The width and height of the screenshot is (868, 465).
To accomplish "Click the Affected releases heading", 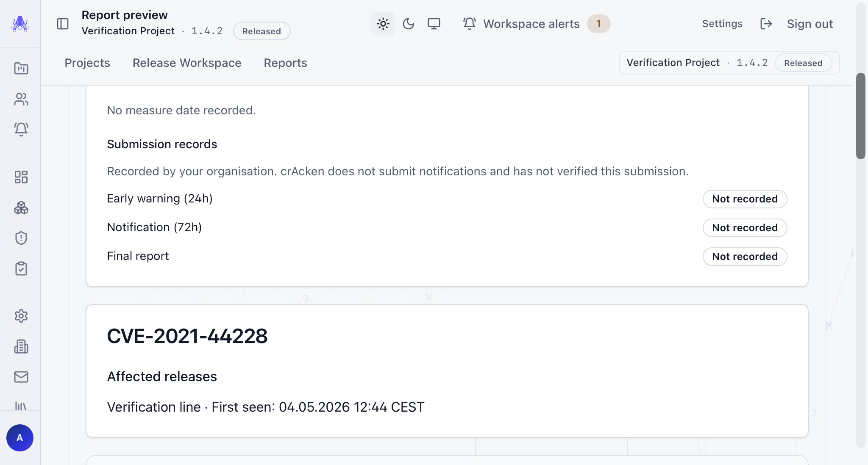I will [162, 376].
